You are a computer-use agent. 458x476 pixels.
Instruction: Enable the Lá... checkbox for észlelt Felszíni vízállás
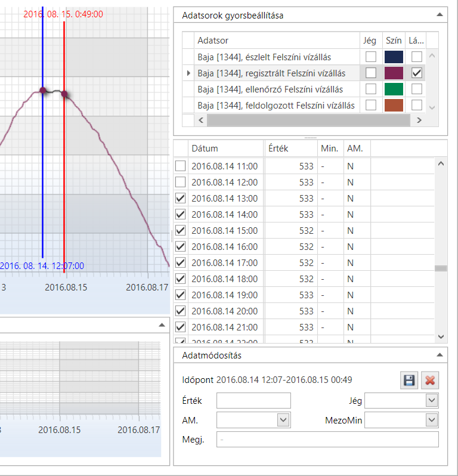(416, 57)
